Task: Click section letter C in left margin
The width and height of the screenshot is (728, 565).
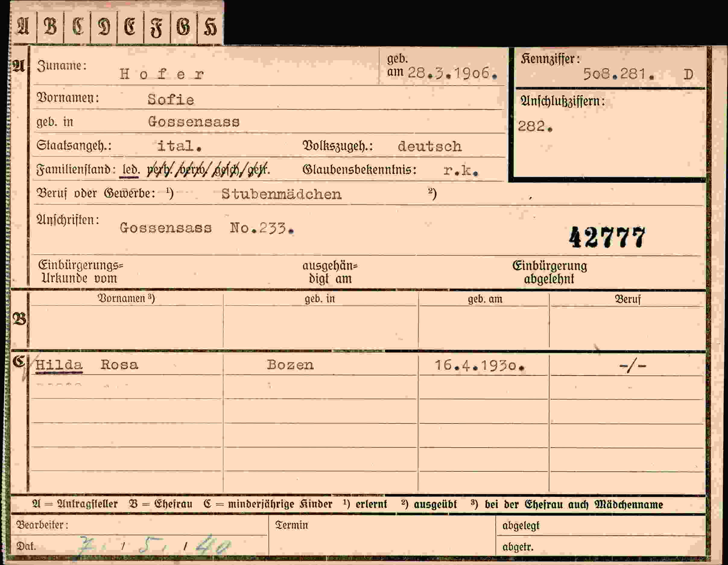Action: (19, 362)
